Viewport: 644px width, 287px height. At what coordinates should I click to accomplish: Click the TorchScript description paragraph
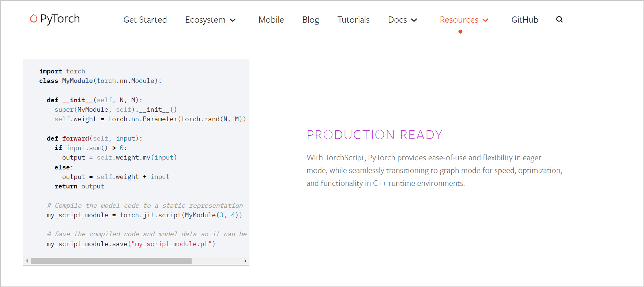434,171
